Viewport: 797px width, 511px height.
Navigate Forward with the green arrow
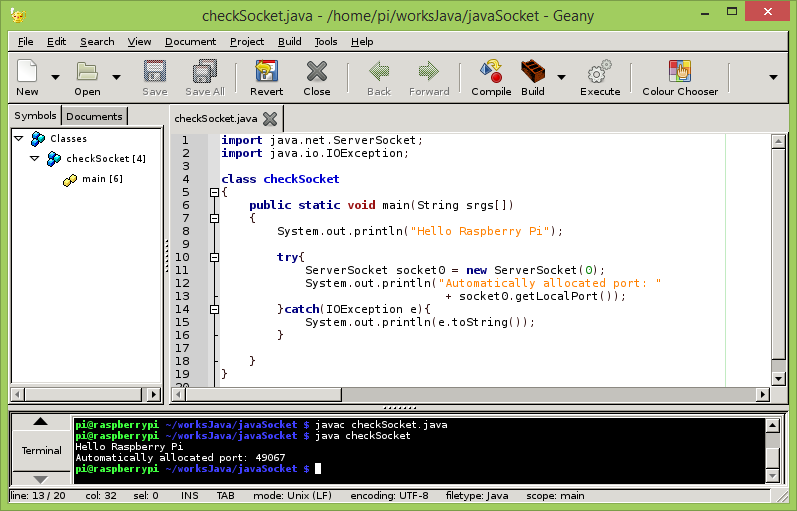click(x=429, y=71)
